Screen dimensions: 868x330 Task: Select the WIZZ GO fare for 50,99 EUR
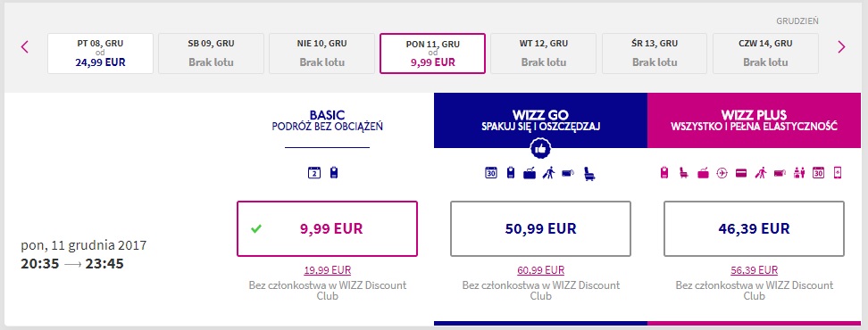[x=540, y=229]
